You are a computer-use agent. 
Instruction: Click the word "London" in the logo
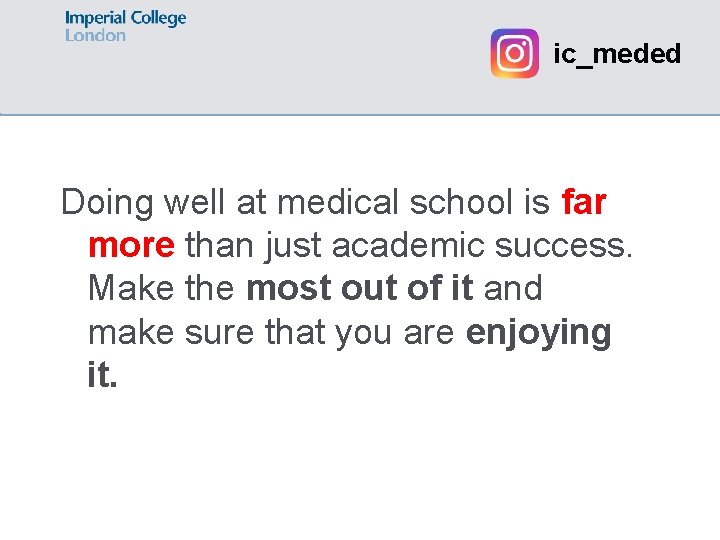[95, 36]
